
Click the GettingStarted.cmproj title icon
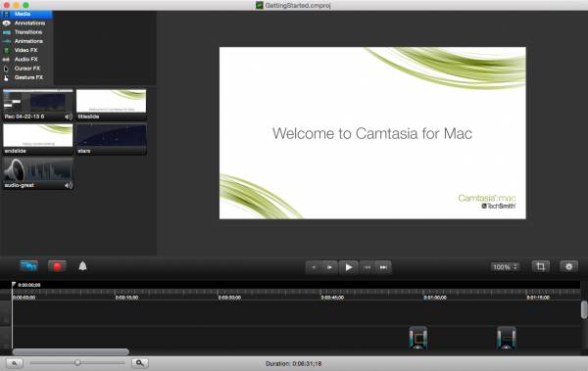click(x=260, y=5)
